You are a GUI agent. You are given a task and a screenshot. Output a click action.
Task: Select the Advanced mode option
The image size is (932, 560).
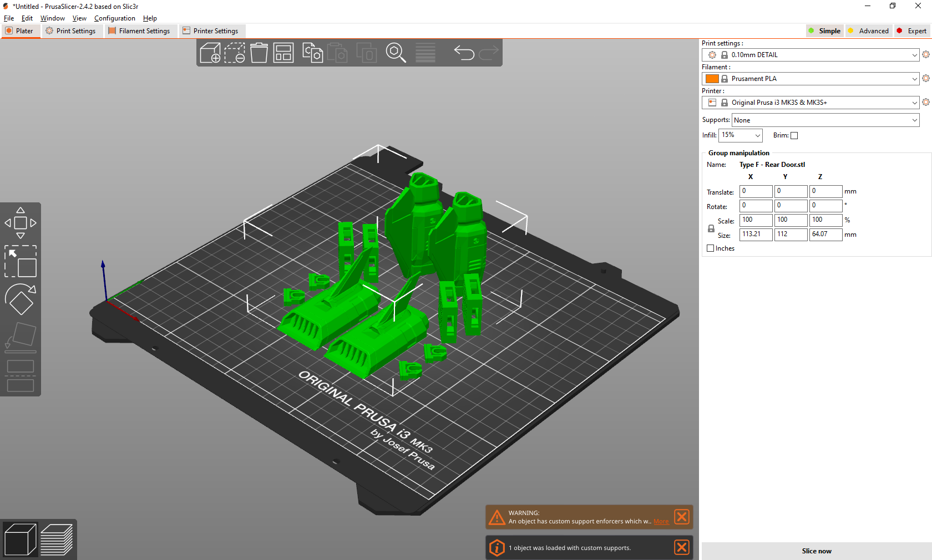869,31
